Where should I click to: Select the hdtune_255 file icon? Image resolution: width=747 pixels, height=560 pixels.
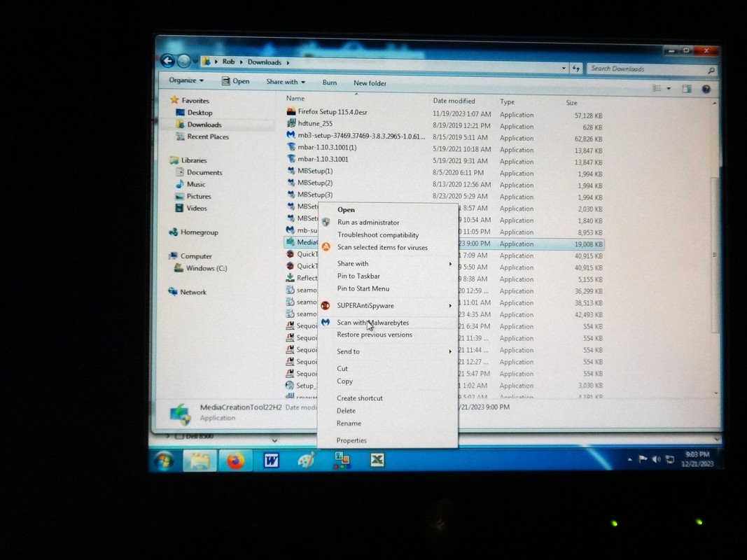[x=291, y=123]
